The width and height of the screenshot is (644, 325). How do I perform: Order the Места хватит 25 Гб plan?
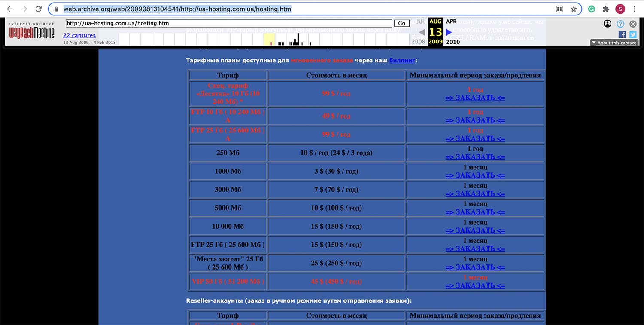tap(475, 267)
